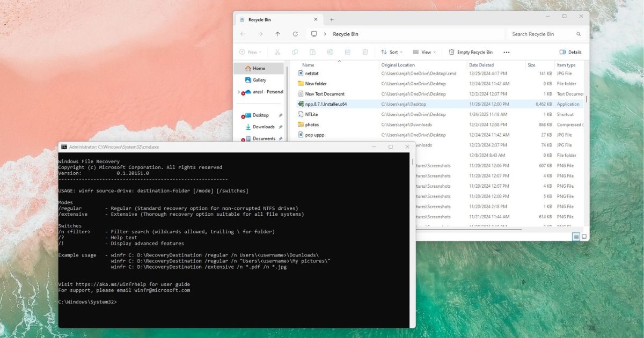Screen dimensions: 644x338
Task: Click the Delete trash icon in the toolbar
Action: click(x=365, y=52)
